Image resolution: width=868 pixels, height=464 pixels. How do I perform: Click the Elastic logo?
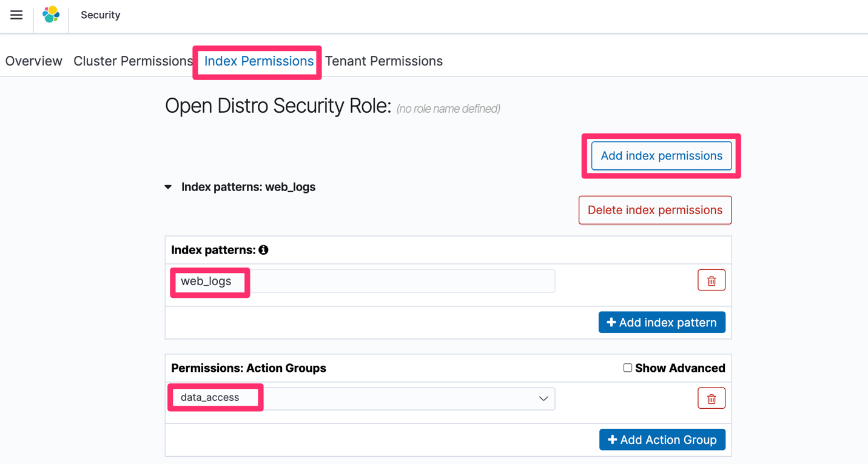[51, 13]
